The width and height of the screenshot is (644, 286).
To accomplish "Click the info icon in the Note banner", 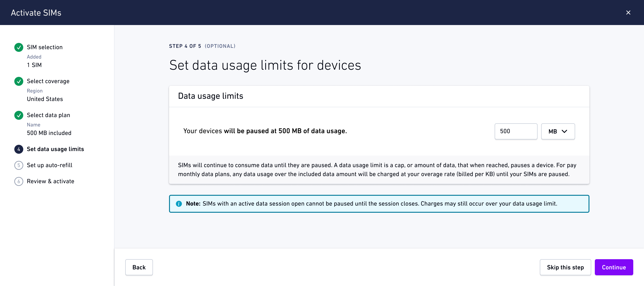I will [x=179, y=204].
